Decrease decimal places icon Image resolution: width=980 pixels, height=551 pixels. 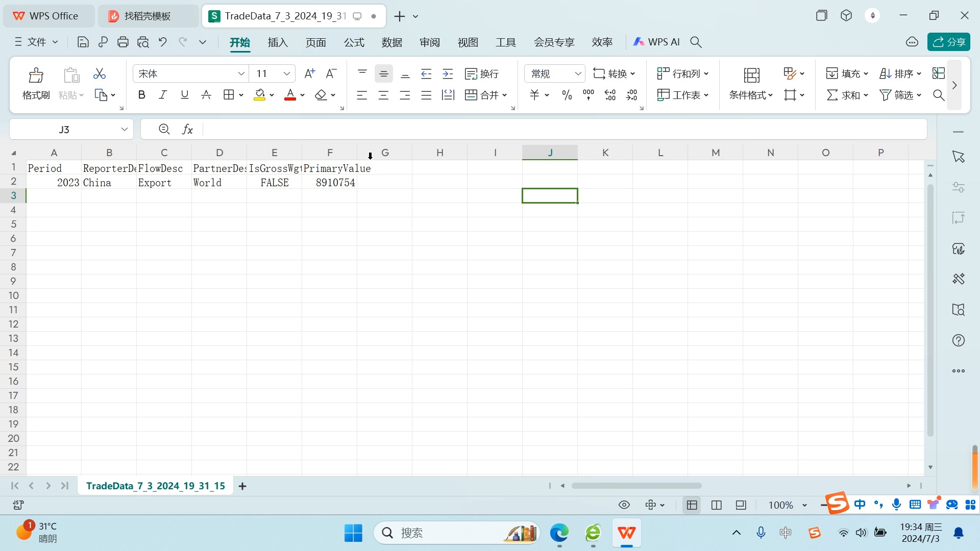pos(632,95)
